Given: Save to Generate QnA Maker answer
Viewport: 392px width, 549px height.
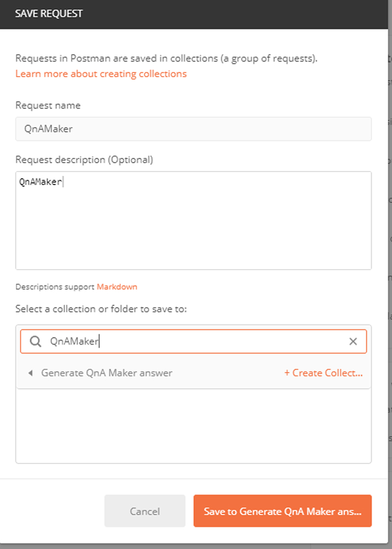Looking at the screenshot, I should (283, 511).
